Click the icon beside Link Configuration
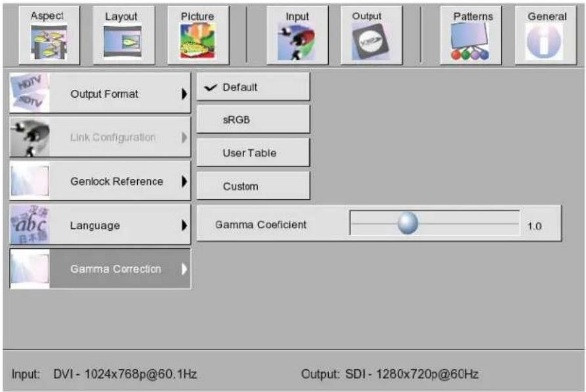Viewport: 586px width, 392px height. tap(30, 137)
